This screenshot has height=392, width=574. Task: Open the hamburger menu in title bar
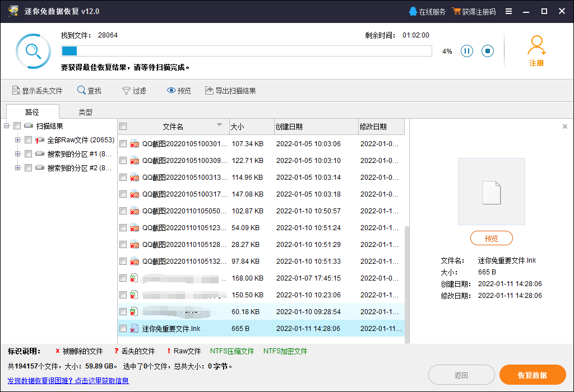[x=508, y=11]
